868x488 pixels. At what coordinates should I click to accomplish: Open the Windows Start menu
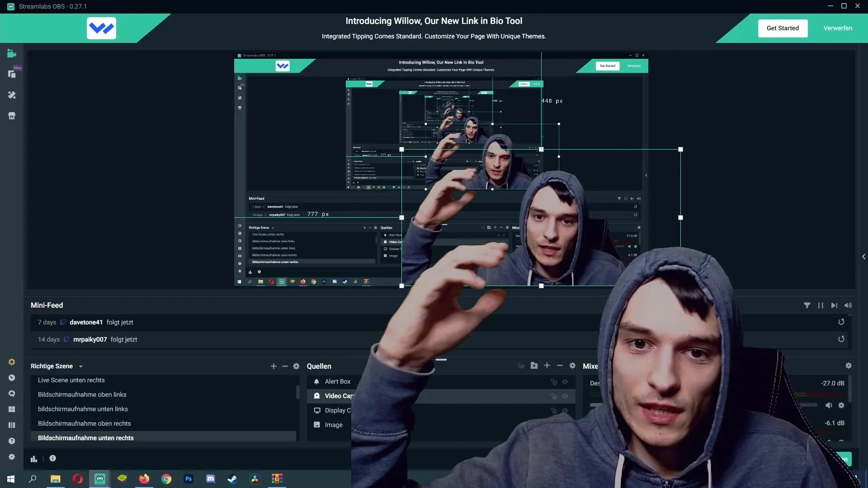11,479
